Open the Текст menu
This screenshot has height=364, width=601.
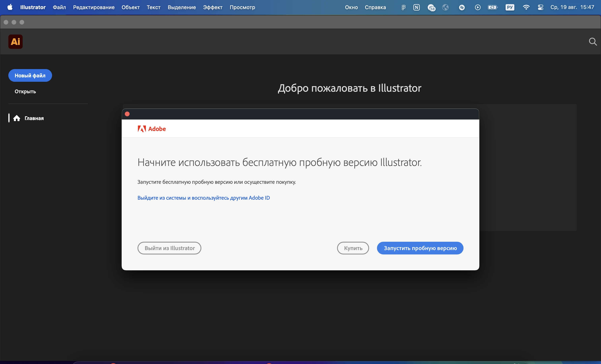154,7
